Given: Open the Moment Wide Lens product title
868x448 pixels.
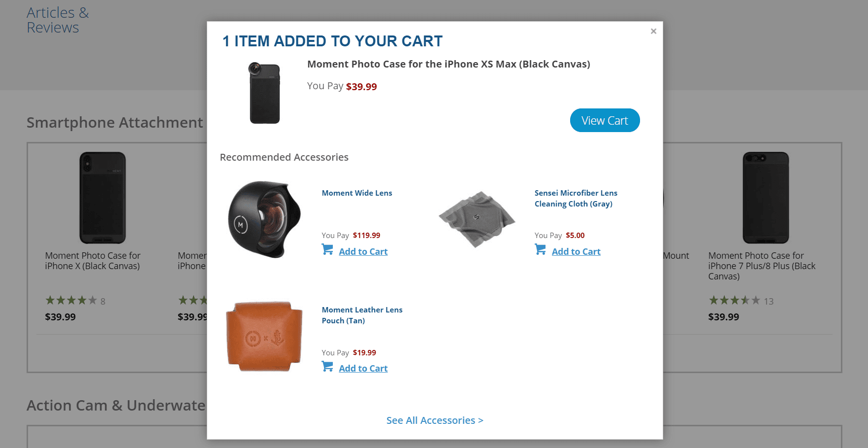Looking at the screenshot, I should pyautogui.click(x=357, y=193).
